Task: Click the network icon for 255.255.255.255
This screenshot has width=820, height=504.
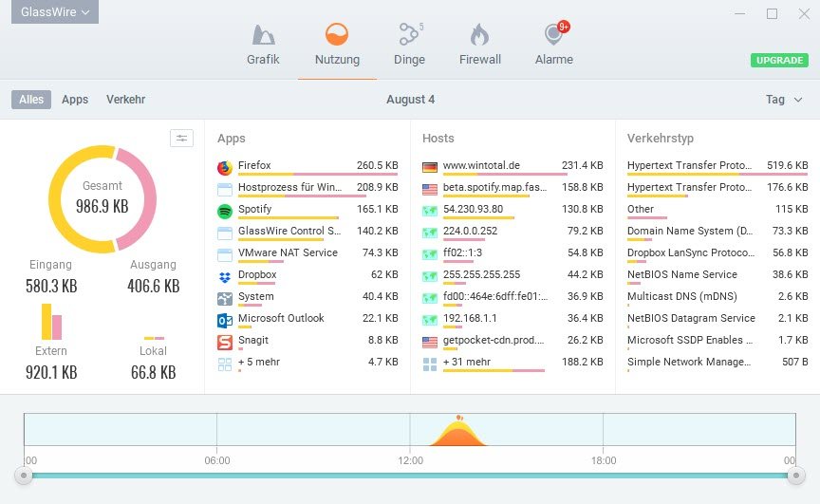Action: click(x=430, y=276)
